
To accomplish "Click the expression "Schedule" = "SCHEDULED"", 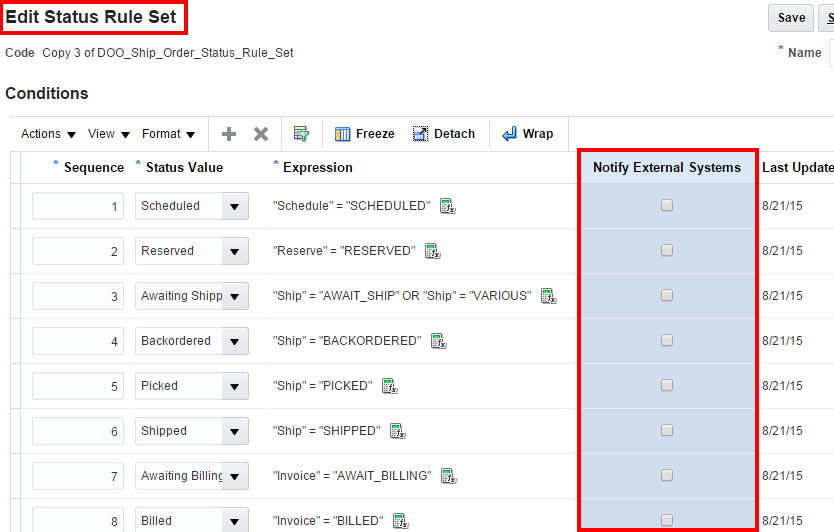I will (x=352, y=206).
